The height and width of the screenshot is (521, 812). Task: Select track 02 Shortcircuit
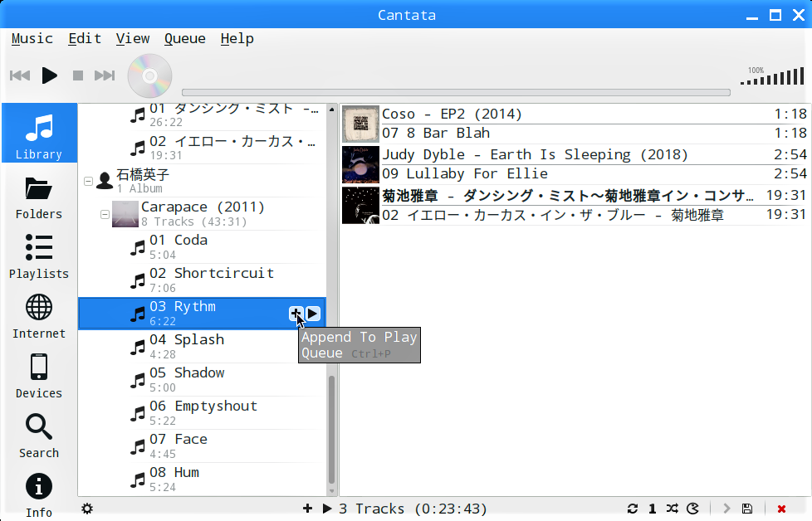click(202, 280)
